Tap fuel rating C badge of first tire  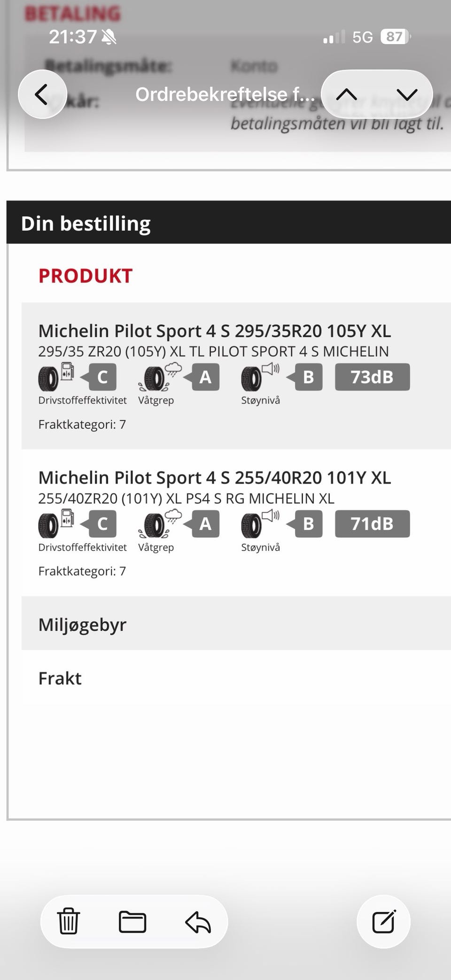(99, 377)
